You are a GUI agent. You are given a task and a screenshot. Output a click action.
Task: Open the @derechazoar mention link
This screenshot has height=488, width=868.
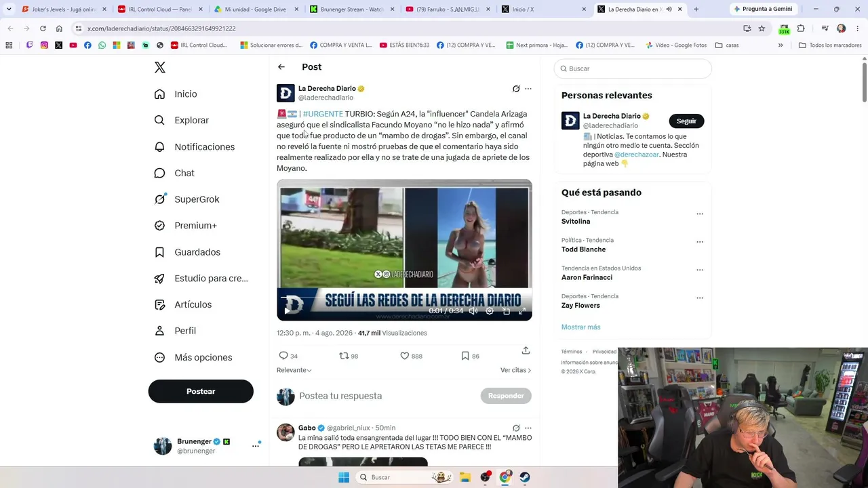click(x=637, y=155)
